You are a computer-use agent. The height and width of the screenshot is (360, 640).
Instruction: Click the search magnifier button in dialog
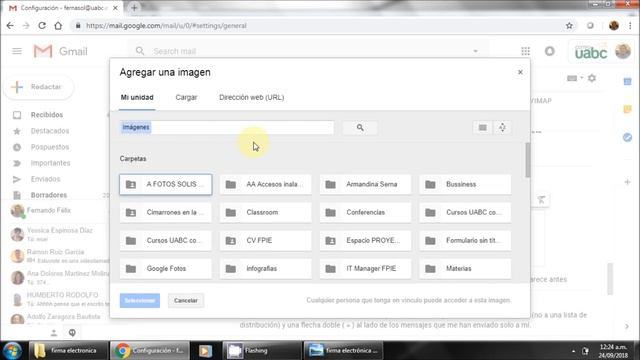click(360, 127)
